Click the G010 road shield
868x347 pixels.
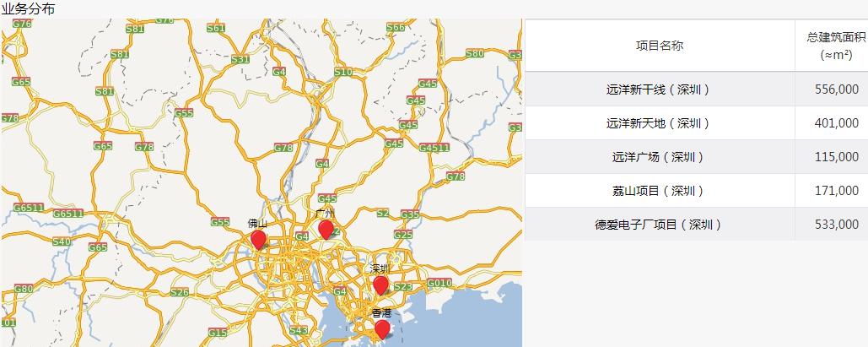click(x=439, y=283)
